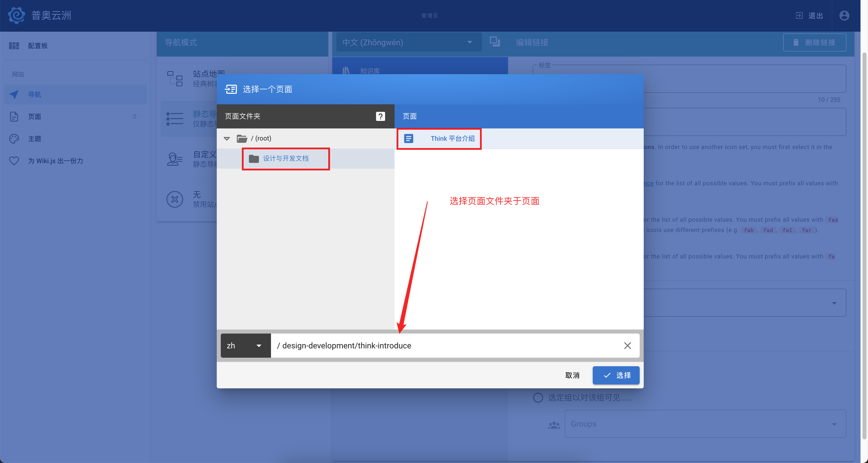Click the 无 disabled navigation circle-X icon
The height and width of the screenshot is (463, 868).
pyautogui.click(x=175, y=199)
